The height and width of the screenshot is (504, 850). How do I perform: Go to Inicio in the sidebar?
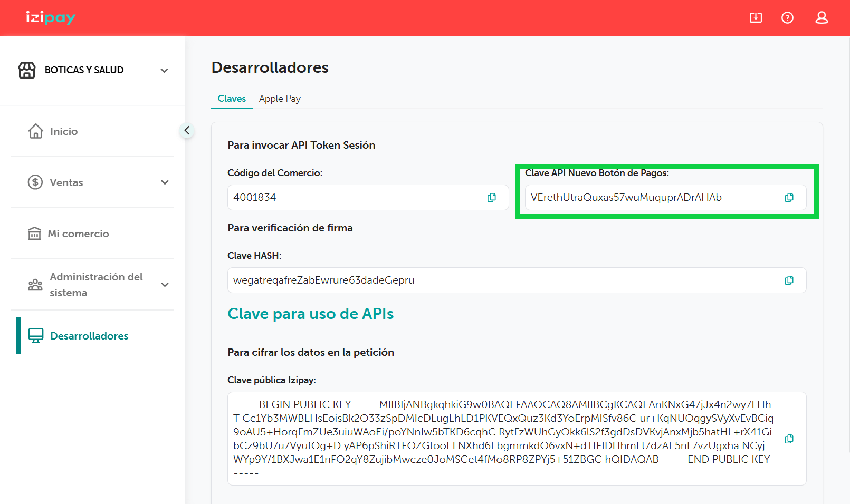(63, 131)
